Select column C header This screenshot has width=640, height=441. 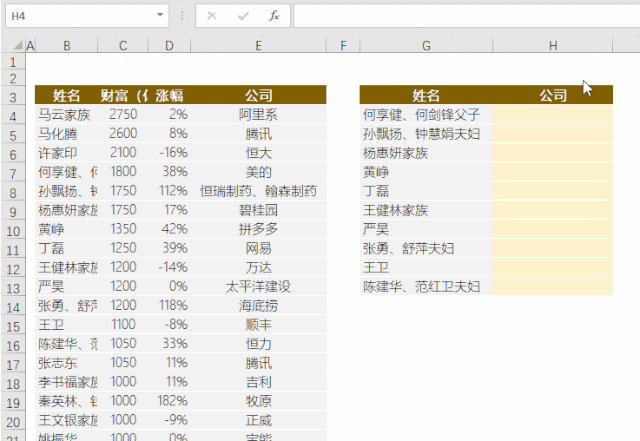coord(123,46)
